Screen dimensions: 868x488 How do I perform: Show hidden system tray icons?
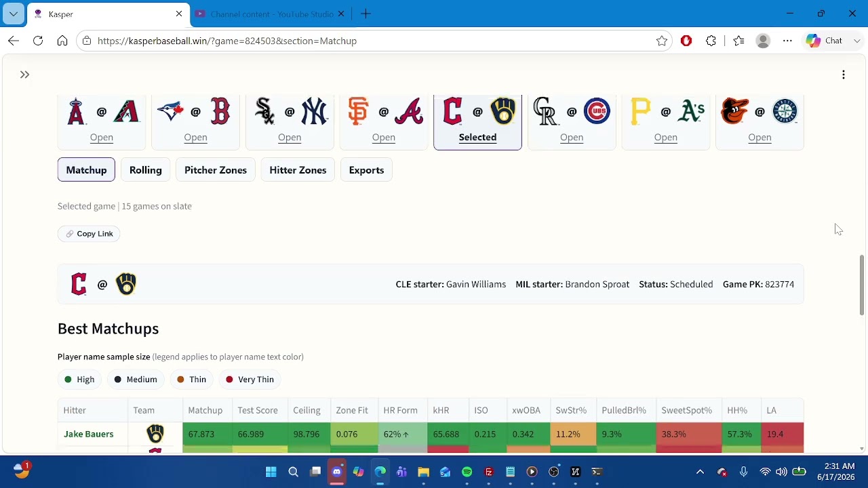click(700, 472)
